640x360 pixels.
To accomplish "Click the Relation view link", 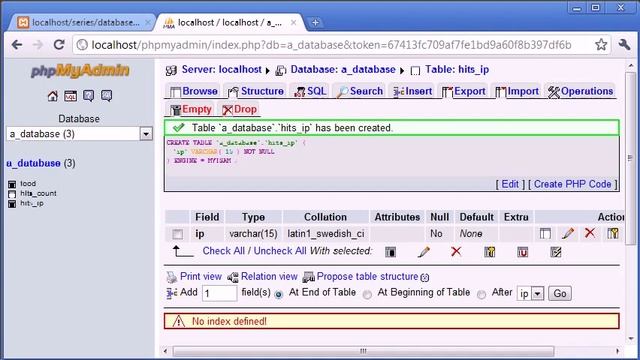I will click(x=269, y=276).
